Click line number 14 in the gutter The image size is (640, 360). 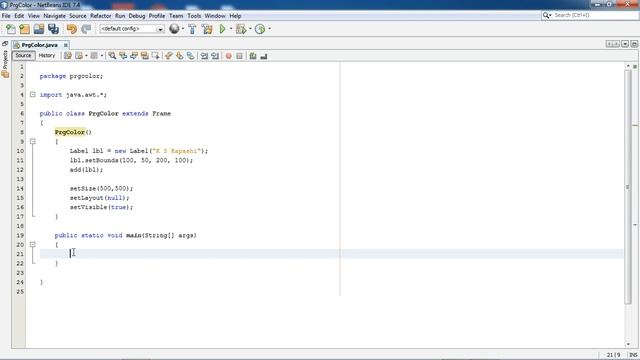point(20,189)
